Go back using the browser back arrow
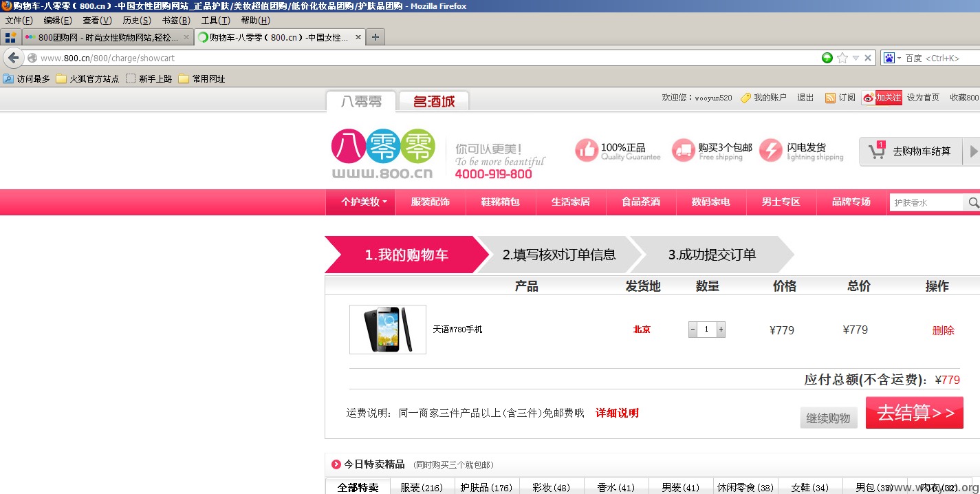 pos(13,58)
